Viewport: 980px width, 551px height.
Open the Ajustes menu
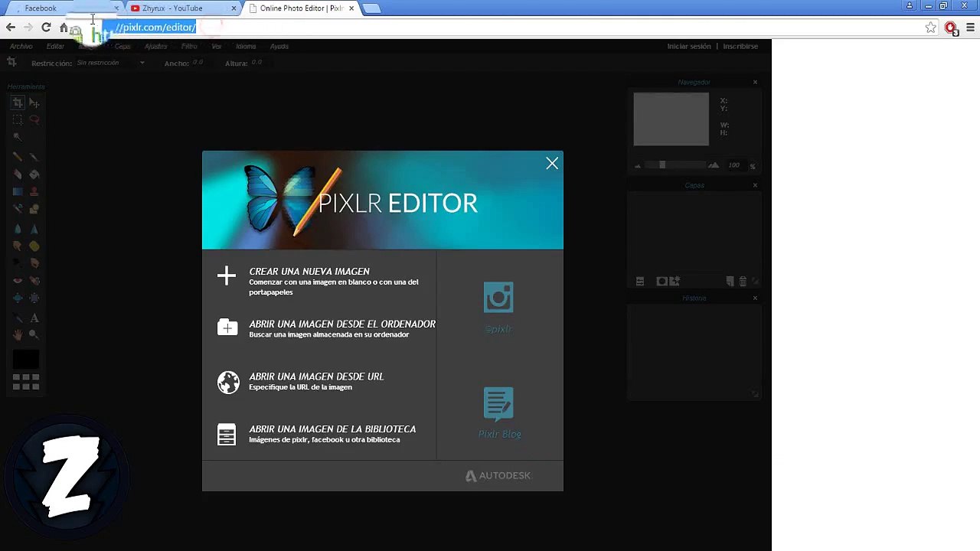pos(155,46)
